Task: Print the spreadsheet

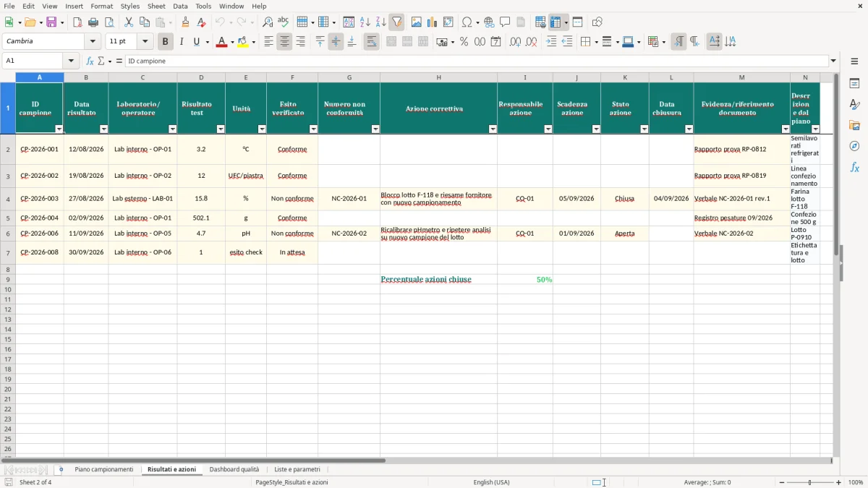Action: [93, 22]
